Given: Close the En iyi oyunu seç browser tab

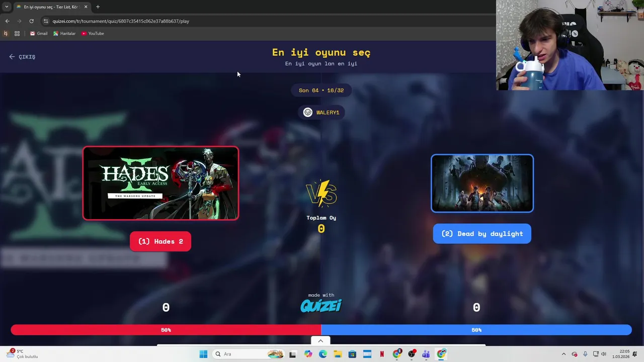Looking at the screenshot, I should 86,7.
